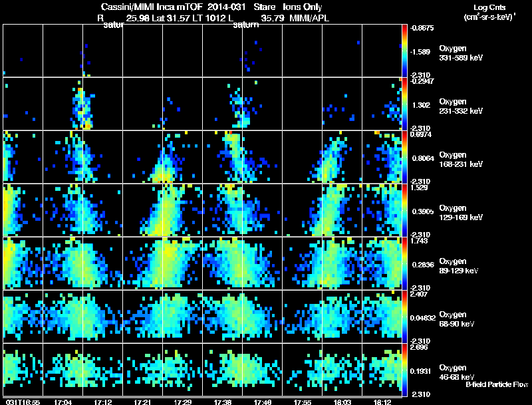532x405 pixels.
Task: Click the 2.310 value beside the 18:12 label
Action: (x=421, y=394)
